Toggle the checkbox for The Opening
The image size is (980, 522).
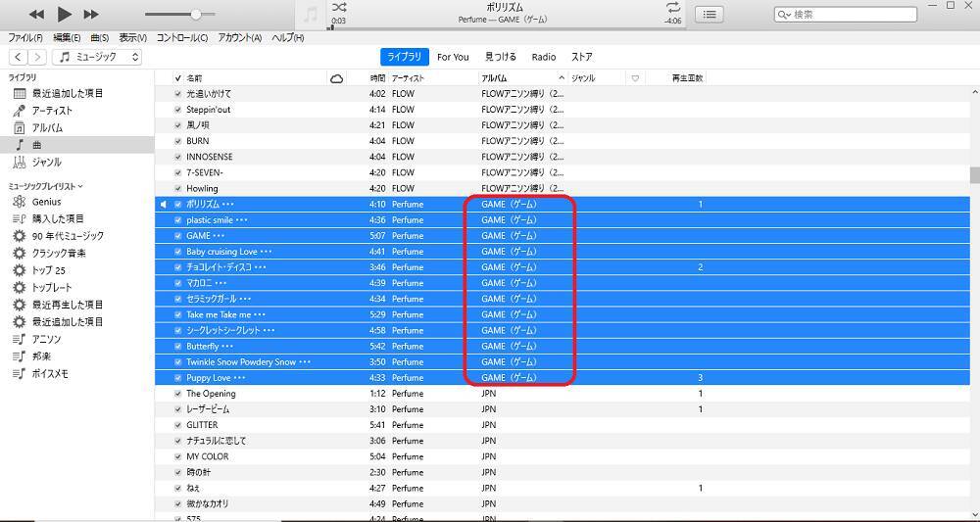coord(177,394)
